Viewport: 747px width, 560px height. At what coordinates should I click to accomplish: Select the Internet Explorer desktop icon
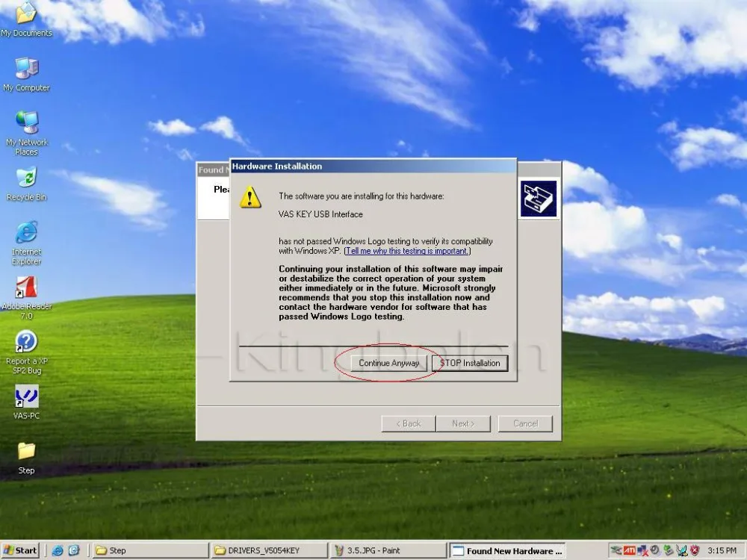click(26, 243)
